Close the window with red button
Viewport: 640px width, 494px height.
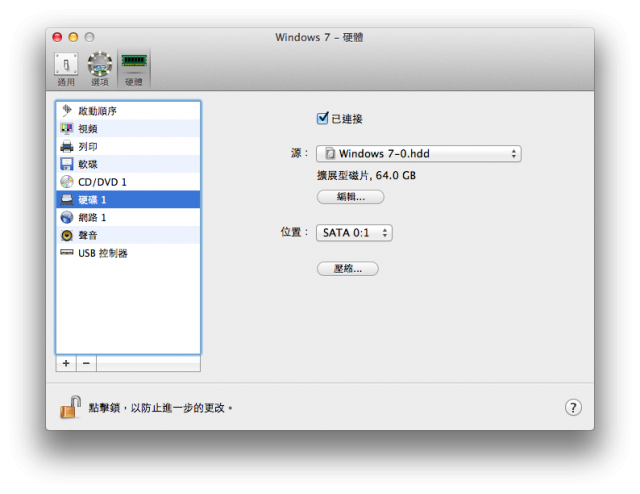(x=57, y=37)
